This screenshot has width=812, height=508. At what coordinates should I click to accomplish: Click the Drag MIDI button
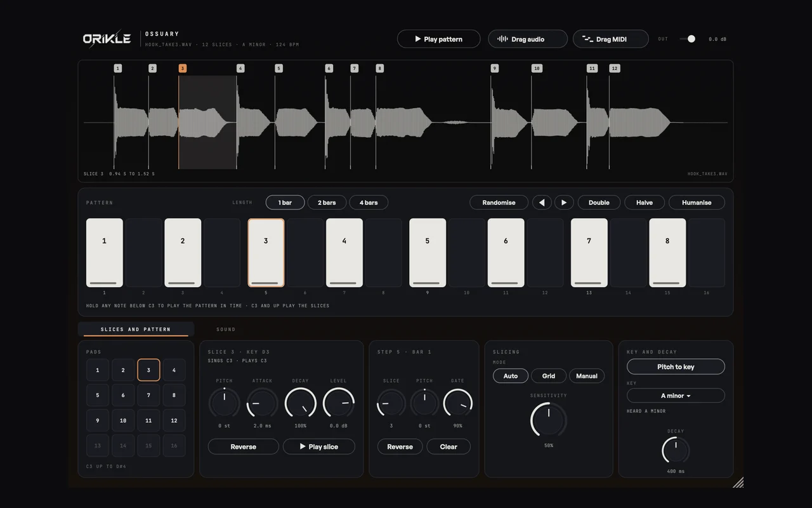[x=611, y=39]
